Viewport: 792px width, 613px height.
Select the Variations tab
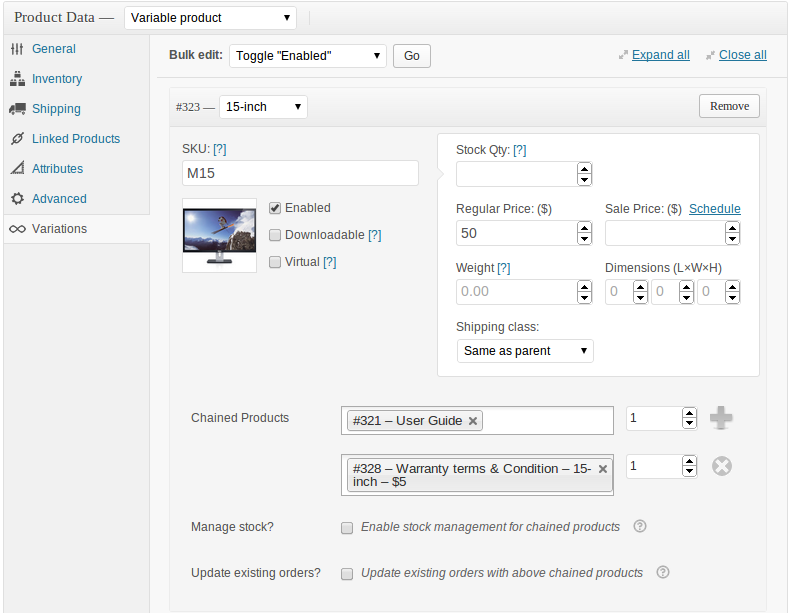click(x=59, y=229)
